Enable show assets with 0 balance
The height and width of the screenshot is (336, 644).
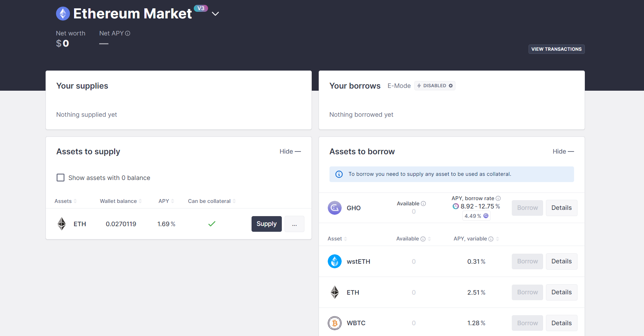pos(61,178)
